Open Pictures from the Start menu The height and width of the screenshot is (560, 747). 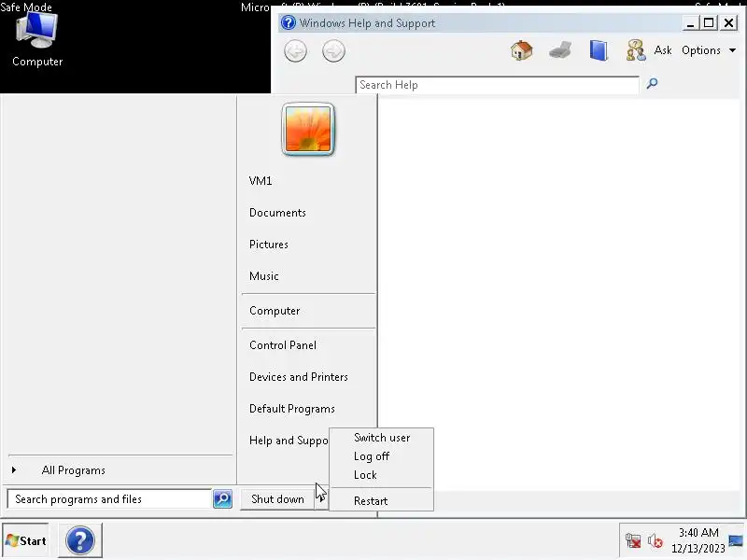click(269, 245)
